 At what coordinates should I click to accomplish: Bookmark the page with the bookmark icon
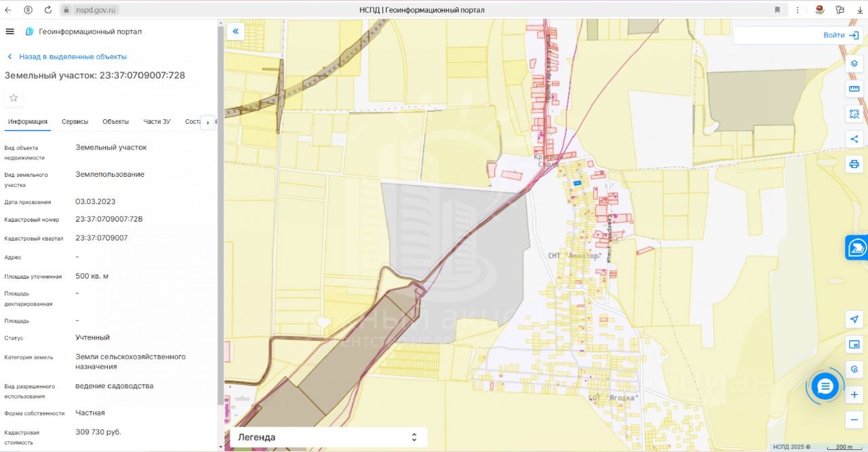click(x=777, y=10)
